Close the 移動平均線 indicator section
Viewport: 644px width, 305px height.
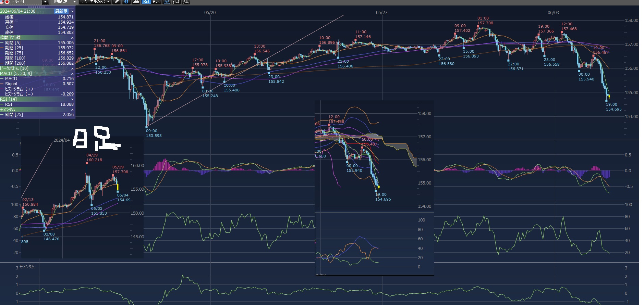pos(72,38)
